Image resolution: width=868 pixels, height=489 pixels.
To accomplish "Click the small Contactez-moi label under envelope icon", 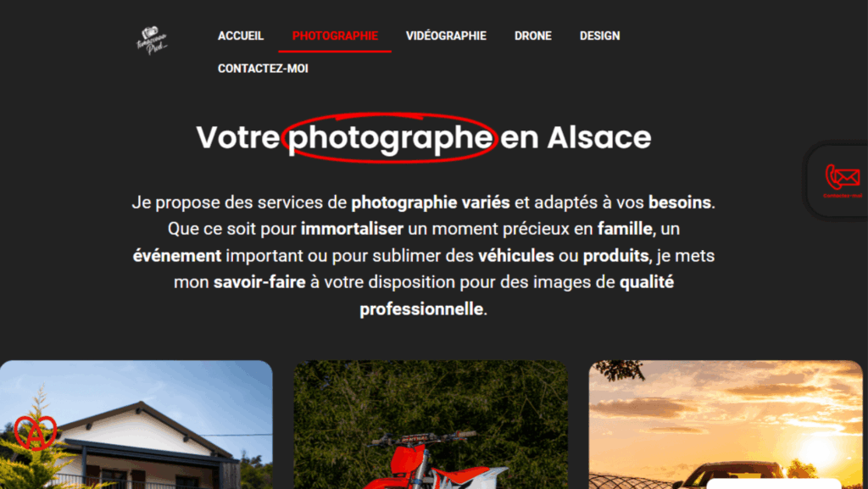I will pyautogui.click(x=843, y=195).
